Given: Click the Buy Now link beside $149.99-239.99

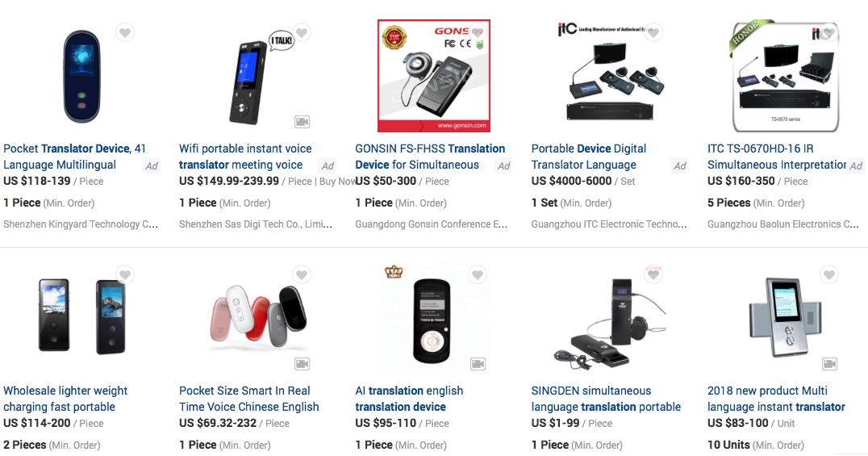Looking at the screenshot, I should tap(338, 181).
